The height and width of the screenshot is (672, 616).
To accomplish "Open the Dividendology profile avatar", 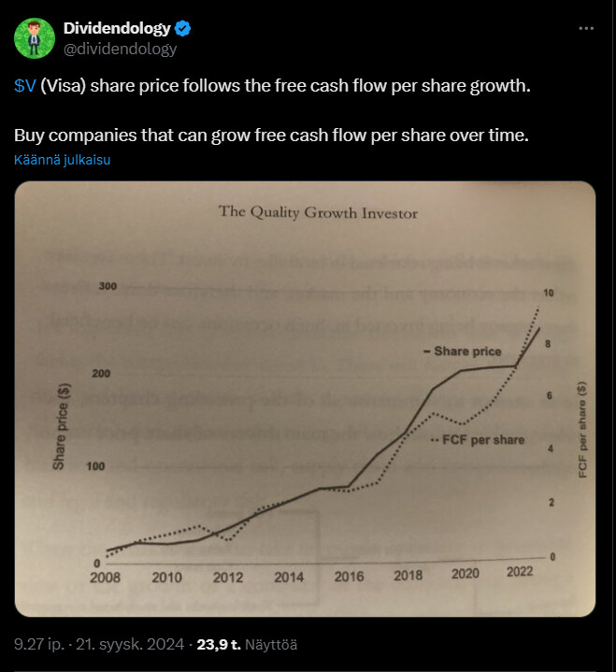I will [34, 37].
